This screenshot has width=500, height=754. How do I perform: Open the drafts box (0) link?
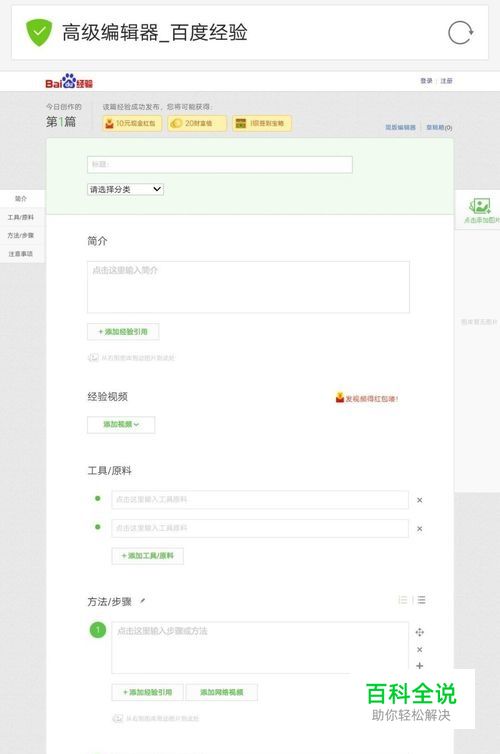click(x=439, y=127)
